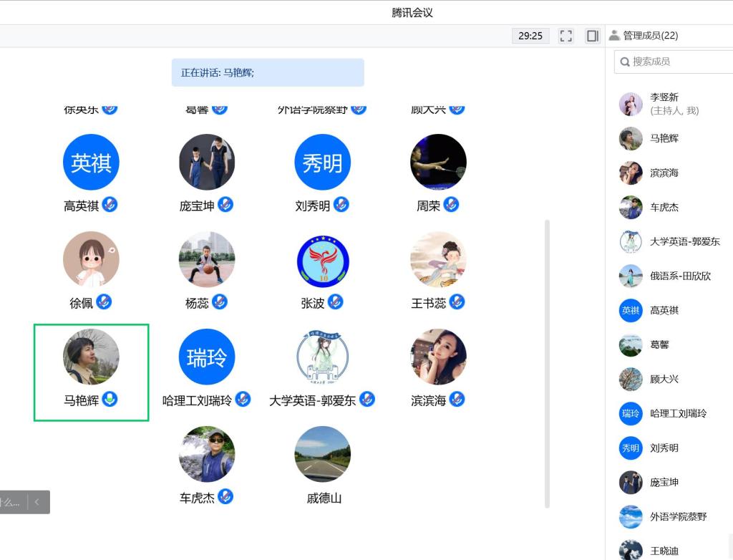Viewport: 733px width, 560px height.
Task: Click the microphone icon next to 张波
Action: (335, 302)
